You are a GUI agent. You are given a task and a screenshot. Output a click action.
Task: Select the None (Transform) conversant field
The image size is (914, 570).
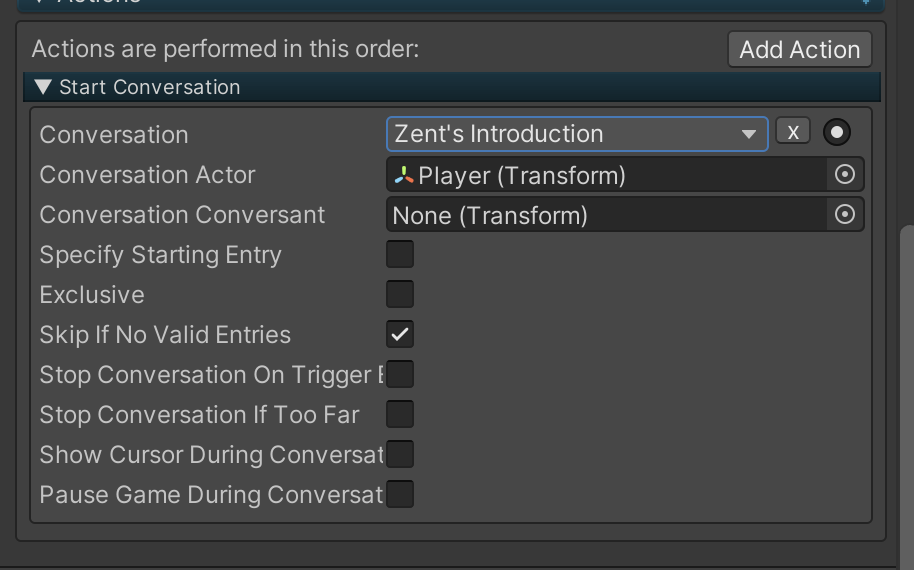[607, 215]
